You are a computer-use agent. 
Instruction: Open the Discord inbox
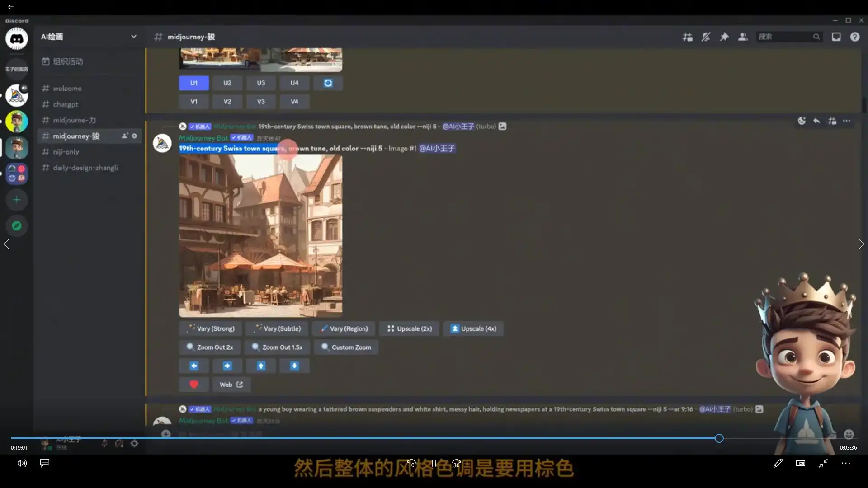(x=836, y=37)
